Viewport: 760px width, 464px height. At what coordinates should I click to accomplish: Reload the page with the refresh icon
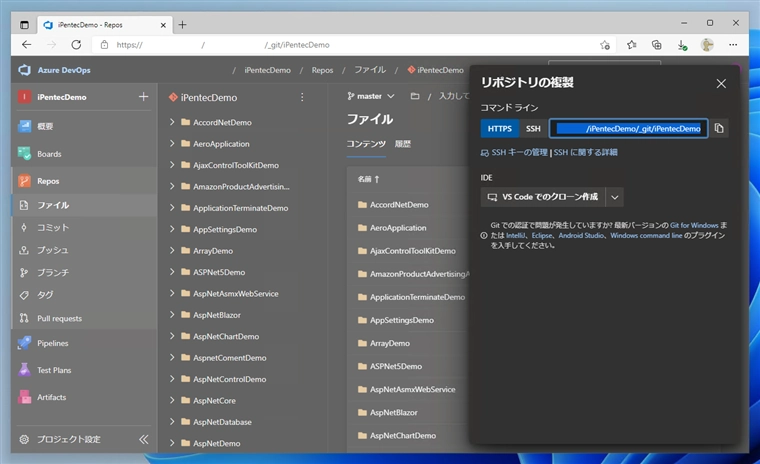[76, 45]
